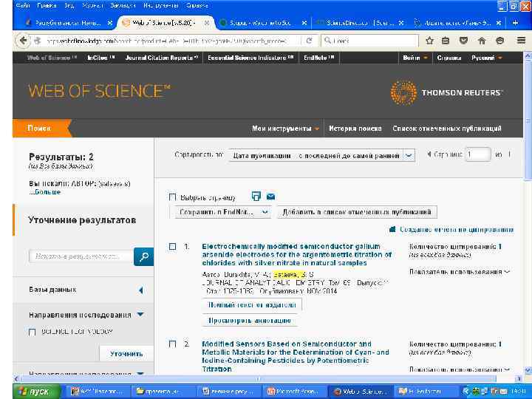Expand the My Tools dropdown menu
532x399 pixels.
coord(285,129)
